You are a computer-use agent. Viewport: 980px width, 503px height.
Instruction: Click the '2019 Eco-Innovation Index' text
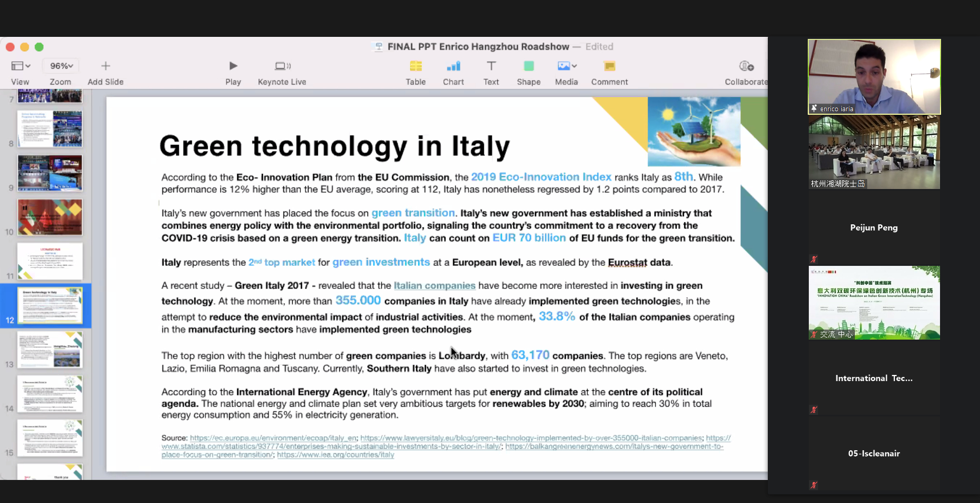click(x=541, y=177)
